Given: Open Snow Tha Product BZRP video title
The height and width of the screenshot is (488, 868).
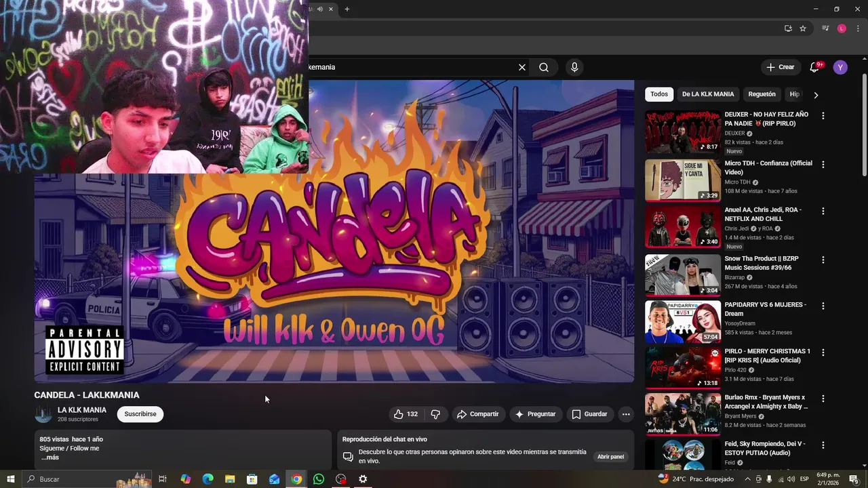Looking at the screenshot, I should click(x=762, y=263).
